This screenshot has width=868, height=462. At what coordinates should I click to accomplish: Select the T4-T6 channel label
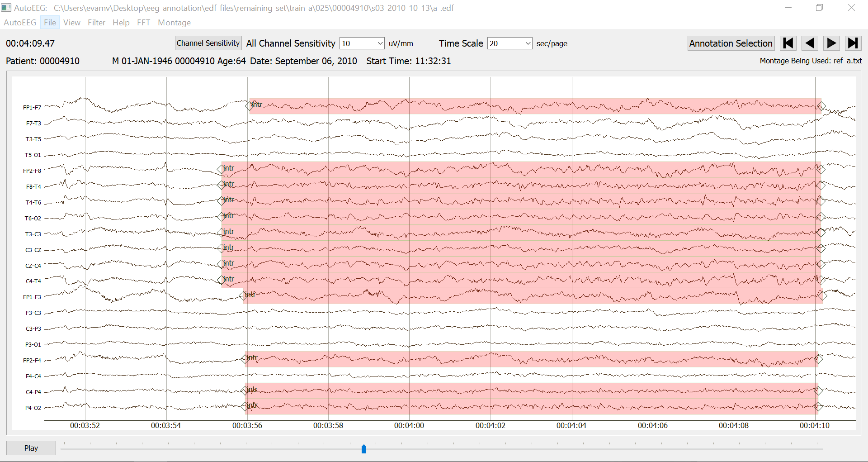(33, 203)
